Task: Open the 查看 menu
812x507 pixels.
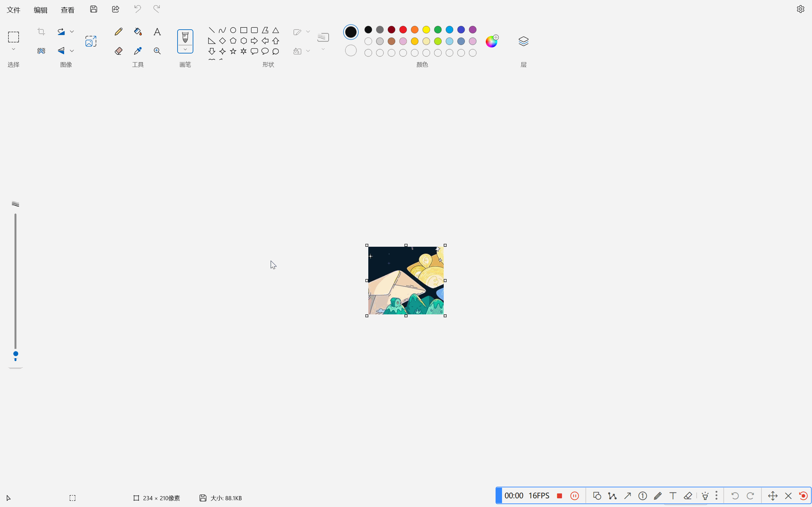Action: click(67, 10)
